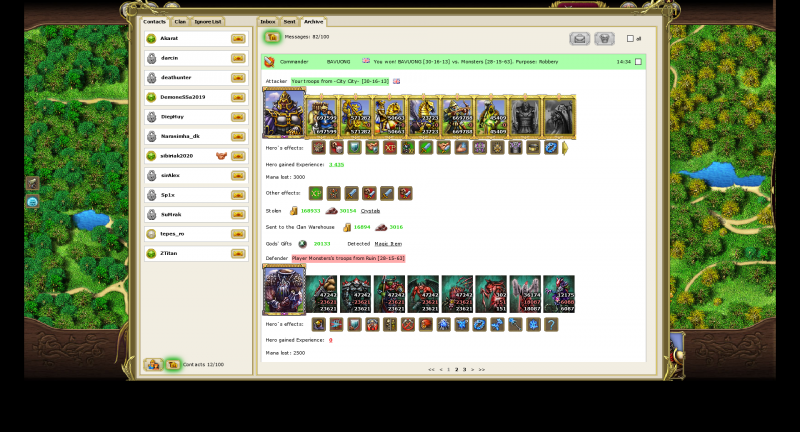Click the Crystals link in Stolen row
Image resolution: width=800 pixels, height=432 pixels.
[x=370, y=211]
